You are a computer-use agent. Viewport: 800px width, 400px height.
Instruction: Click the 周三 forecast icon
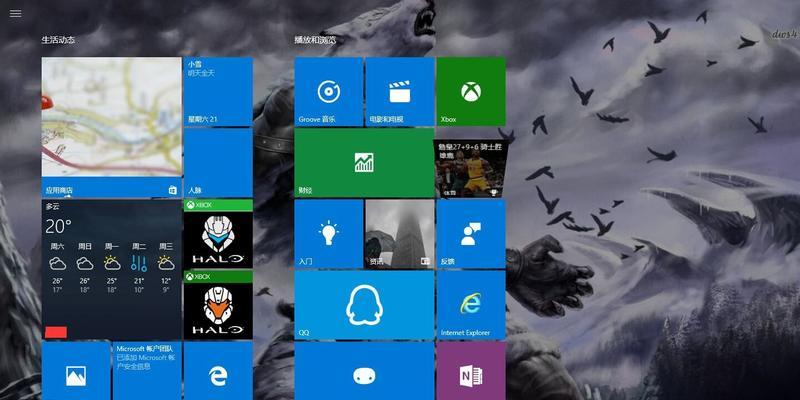(166, 263)
